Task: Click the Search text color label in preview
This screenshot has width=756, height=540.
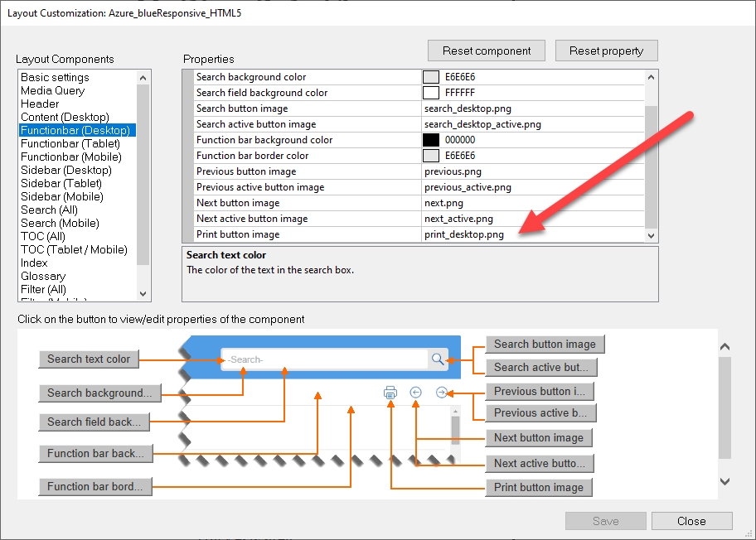Action: 88,359
